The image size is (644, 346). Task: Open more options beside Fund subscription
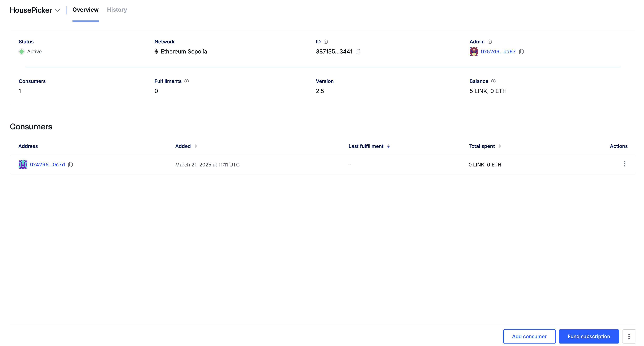coord(629,336)
